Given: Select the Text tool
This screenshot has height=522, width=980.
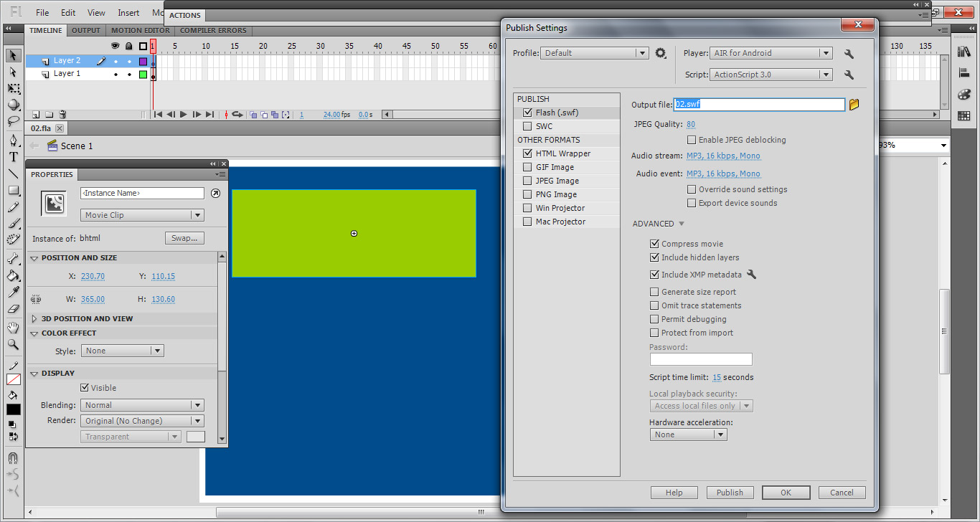Looking at the screenshot, I should pyautogui.click(x=13, y=157).
